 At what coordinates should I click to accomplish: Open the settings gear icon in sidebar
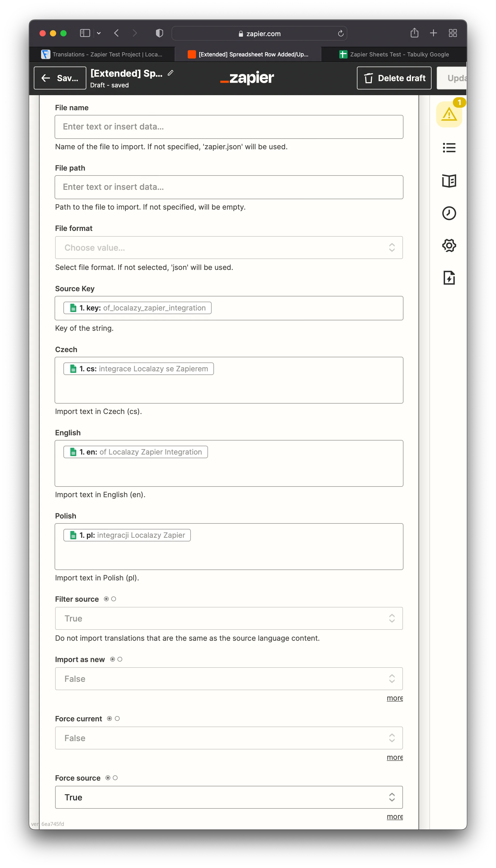coord(449,245)
